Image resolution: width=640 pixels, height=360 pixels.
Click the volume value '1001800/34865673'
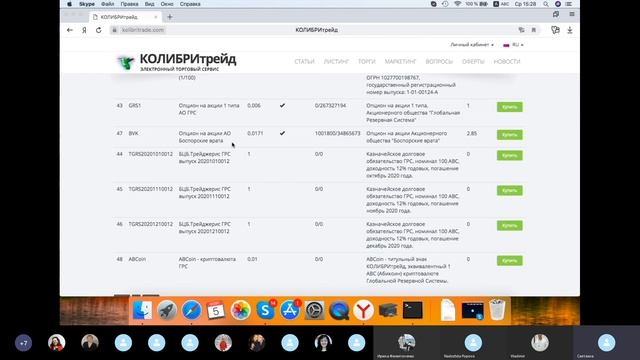tap(338, 133)
